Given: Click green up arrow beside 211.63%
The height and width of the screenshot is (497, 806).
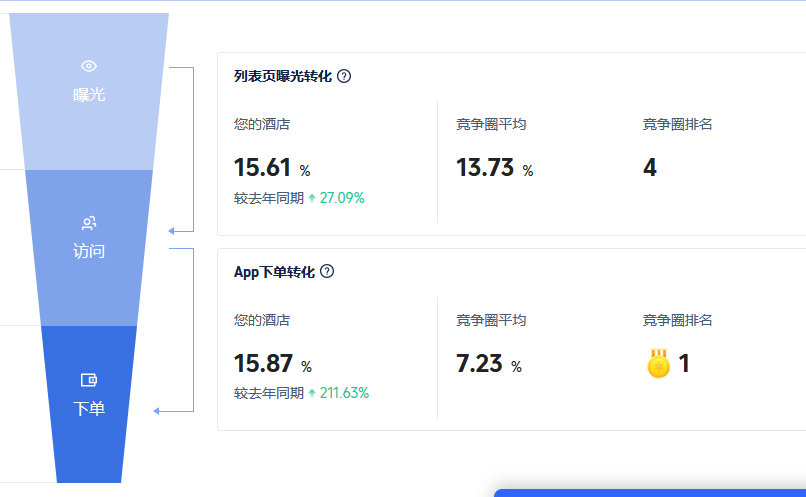Looking at the screenshot, I should click(x=312, y=393).
